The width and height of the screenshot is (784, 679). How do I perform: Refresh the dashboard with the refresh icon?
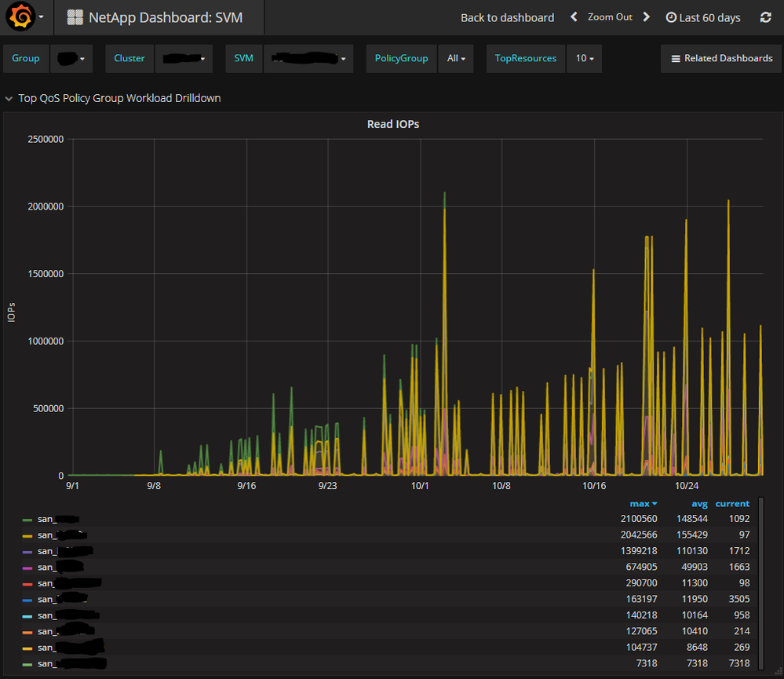(x=765, y=16)
